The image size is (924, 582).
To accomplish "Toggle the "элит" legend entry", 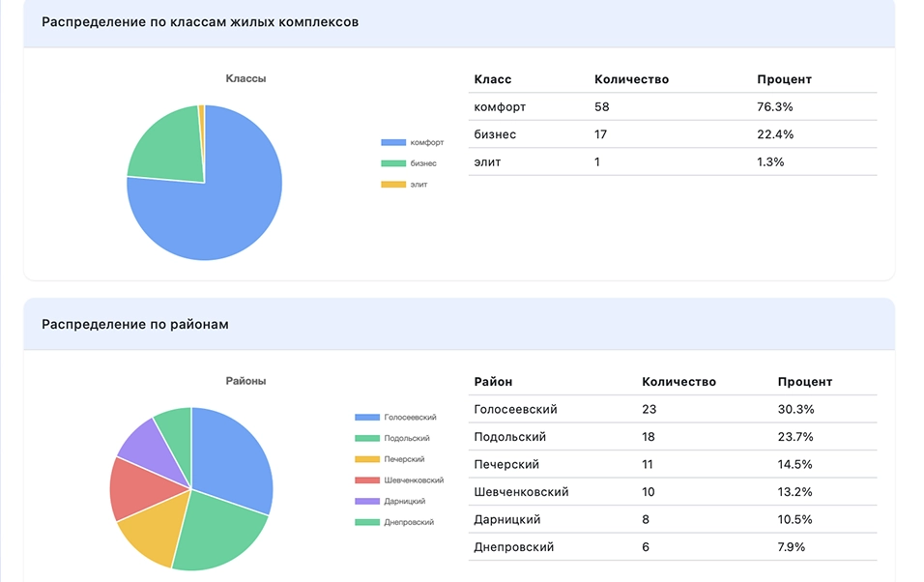I will point(401,184).
